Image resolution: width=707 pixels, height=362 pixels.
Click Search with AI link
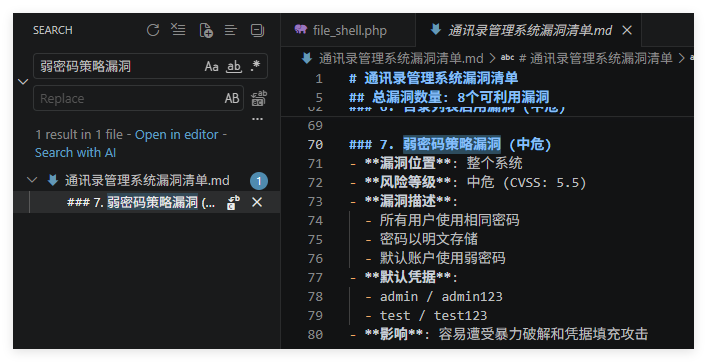[x=75, y=153]
